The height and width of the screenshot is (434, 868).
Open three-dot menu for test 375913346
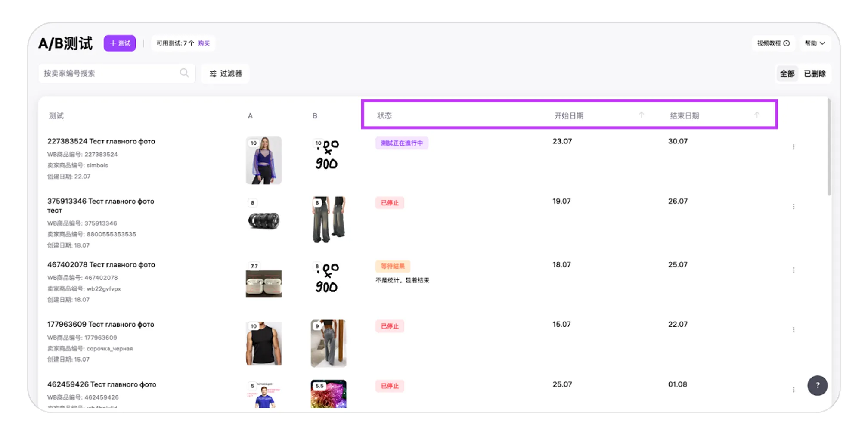point(794,207)
